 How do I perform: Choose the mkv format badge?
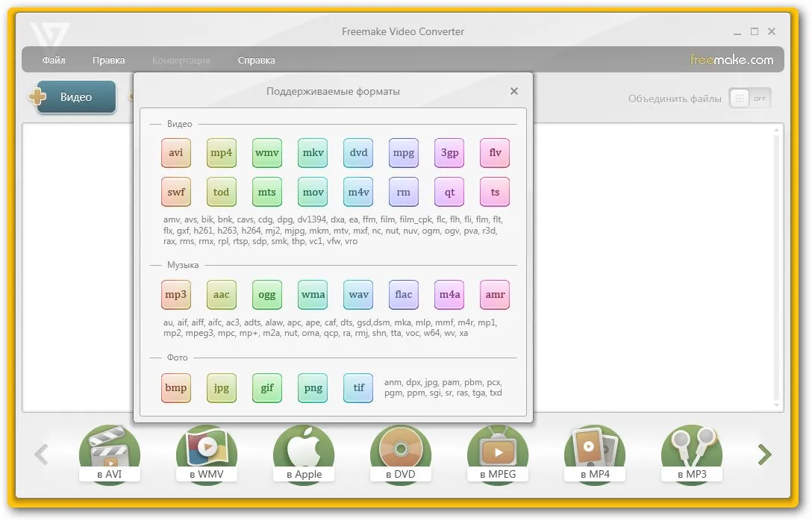(x=313, y=153)
